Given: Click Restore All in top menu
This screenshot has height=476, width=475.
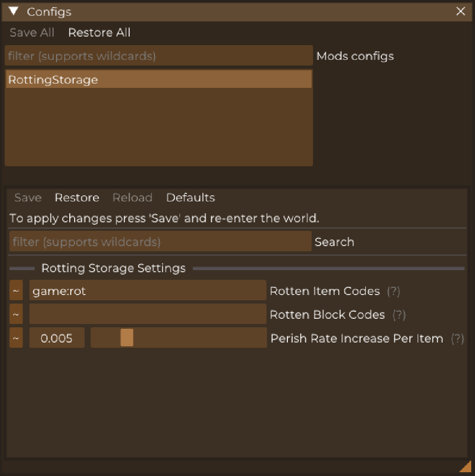Looking at the screenshot, I should click(99, 33).
